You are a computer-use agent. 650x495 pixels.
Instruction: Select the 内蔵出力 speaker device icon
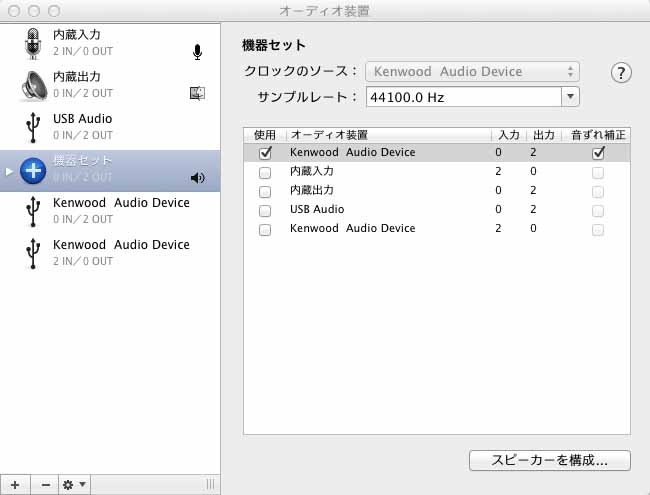tap(34, 86)
